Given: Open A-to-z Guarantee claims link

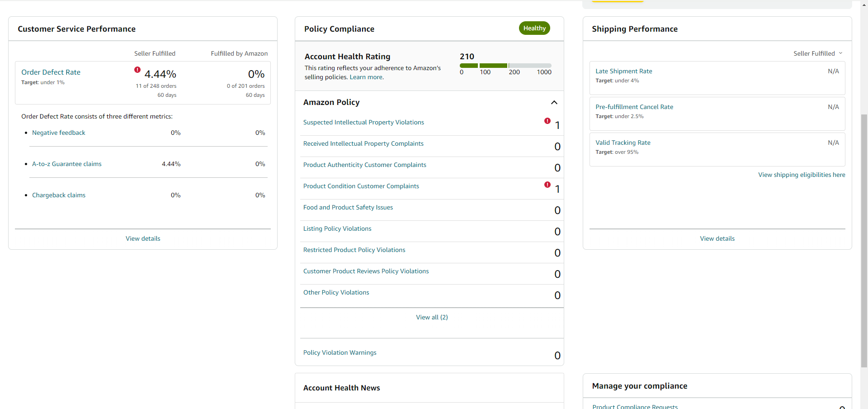Looking at the screenshot, I should 67,164.
